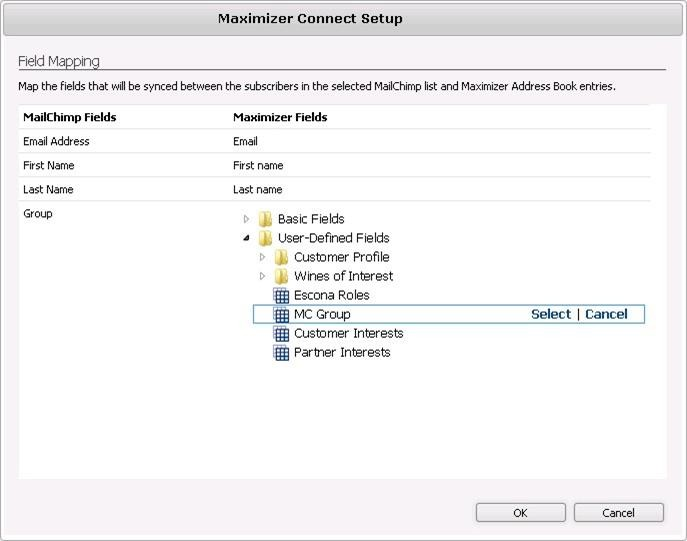Click the Maximizer Connect Setup title bar

(x=343, y=20)
